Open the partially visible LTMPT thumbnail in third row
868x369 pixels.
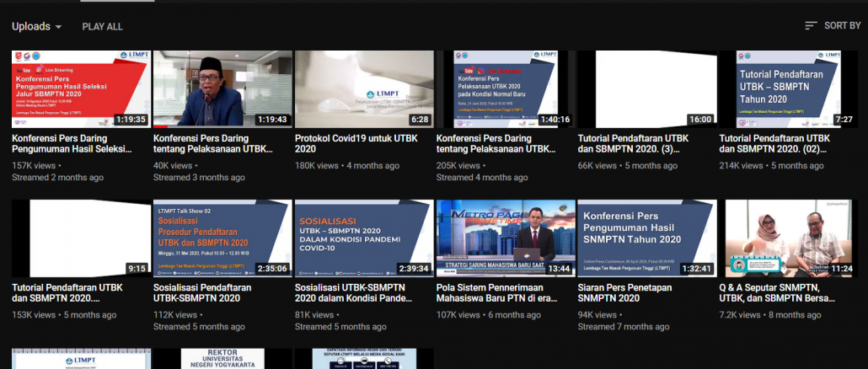click(x=82, y=359)
